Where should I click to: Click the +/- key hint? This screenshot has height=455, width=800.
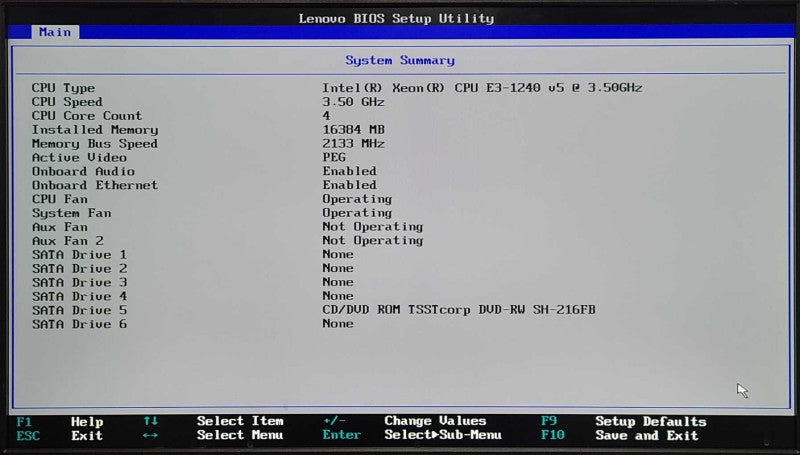pos(334,421)
